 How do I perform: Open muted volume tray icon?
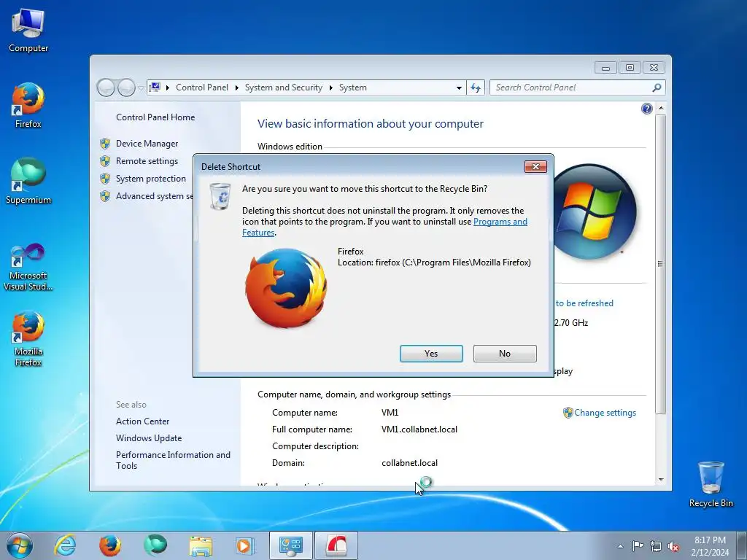pos(673,546)
